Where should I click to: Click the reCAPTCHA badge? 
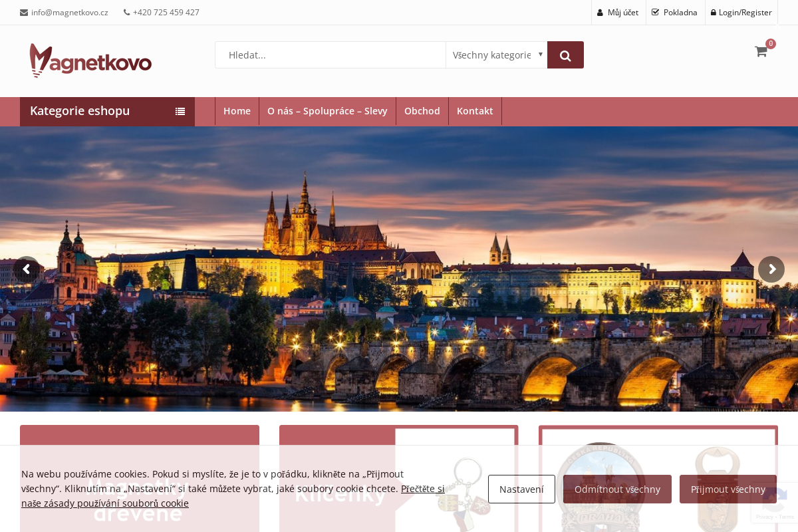774,502
